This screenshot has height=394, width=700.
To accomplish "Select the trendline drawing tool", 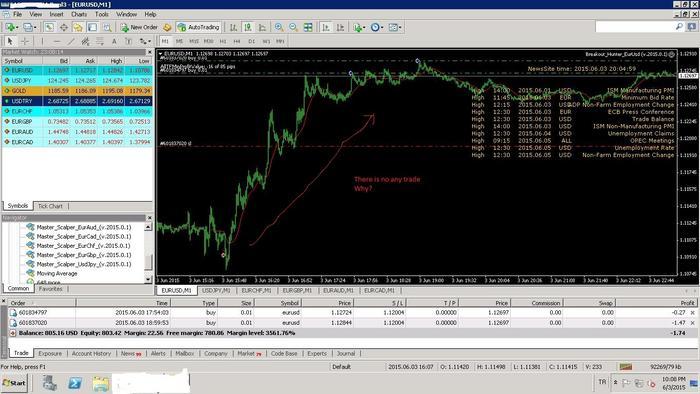I will [x=71, y=41].
